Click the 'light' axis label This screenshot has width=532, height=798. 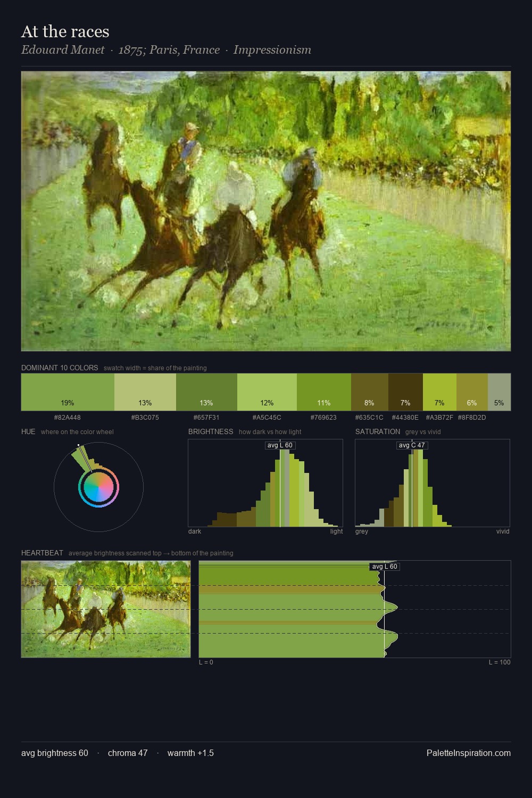pos(336,531)
